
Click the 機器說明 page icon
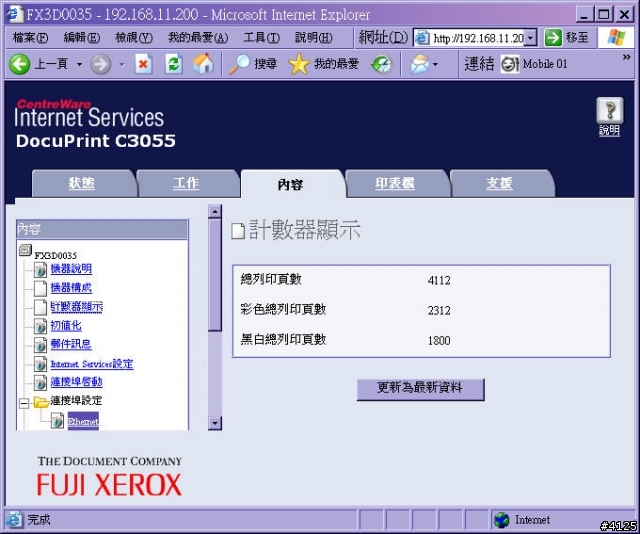[x=40, y=269]
